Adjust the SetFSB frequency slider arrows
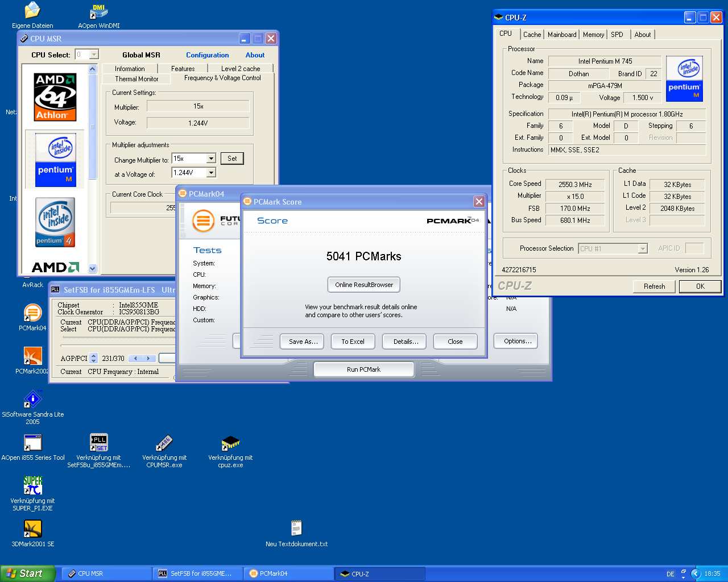 pos(142,359)
